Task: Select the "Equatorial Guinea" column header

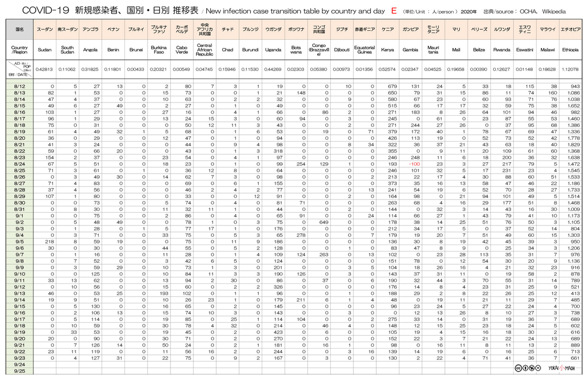Action: (365, 50)
